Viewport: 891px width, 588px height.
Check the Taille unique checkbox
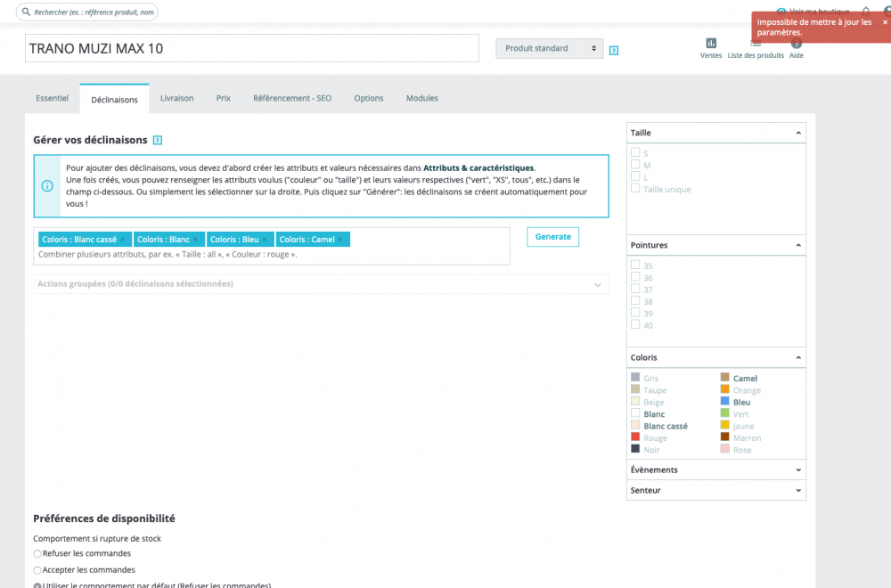pos(635,189)
